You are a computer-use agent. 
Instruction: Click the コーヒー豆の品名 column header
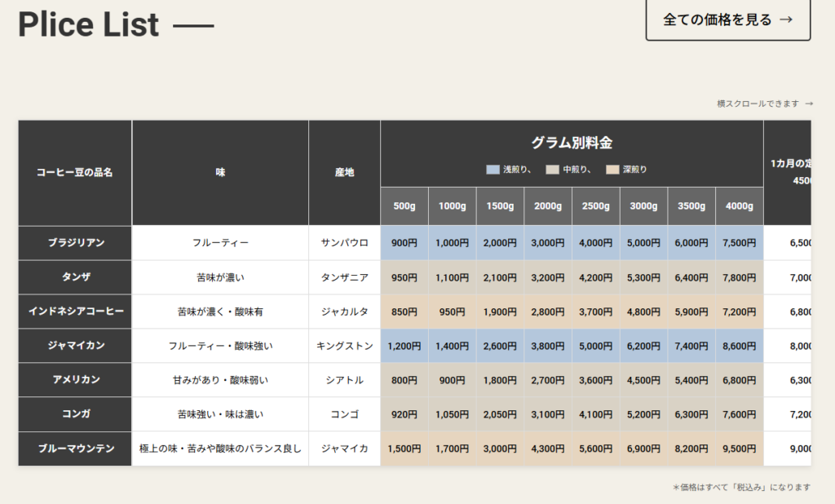click(75, 173)
